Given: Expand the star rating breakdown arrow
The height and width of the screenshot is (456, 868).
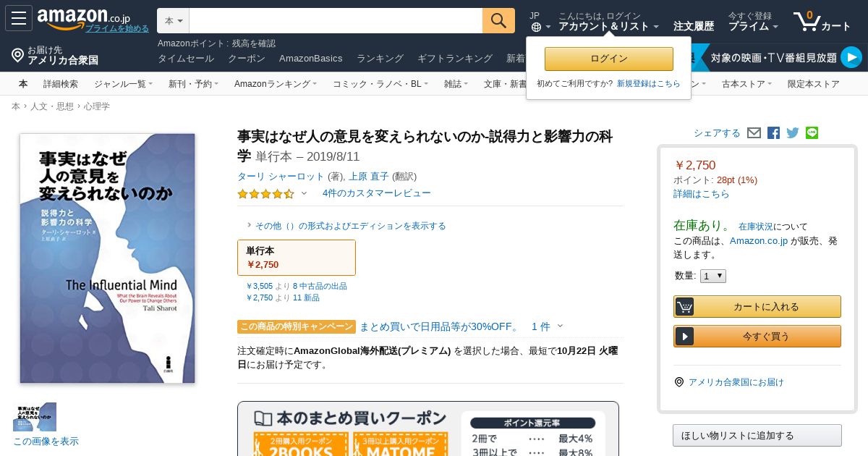Looking at the screenshot, I should (x=304, y=193).
